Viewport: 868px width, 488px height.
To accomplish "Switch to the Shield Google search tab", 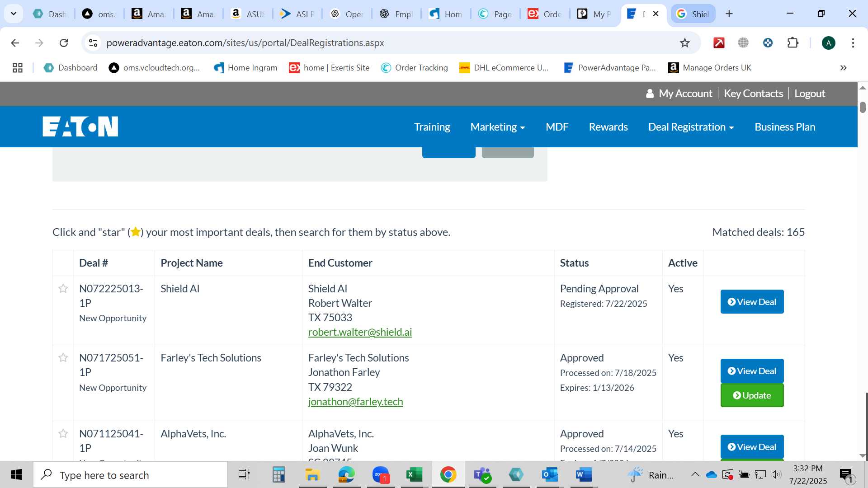I will tap(693, 14).
